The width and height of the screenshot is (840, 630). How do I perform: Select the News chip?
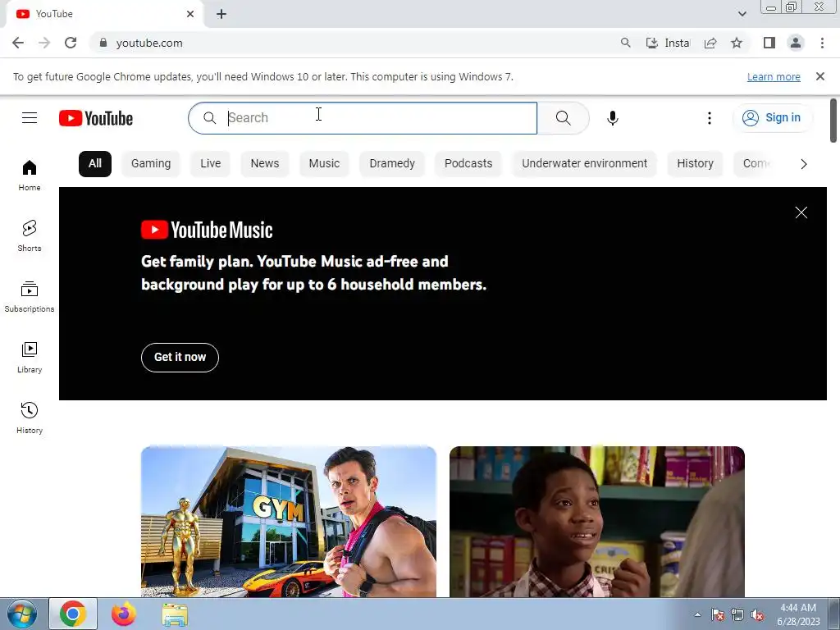[265, 163]
